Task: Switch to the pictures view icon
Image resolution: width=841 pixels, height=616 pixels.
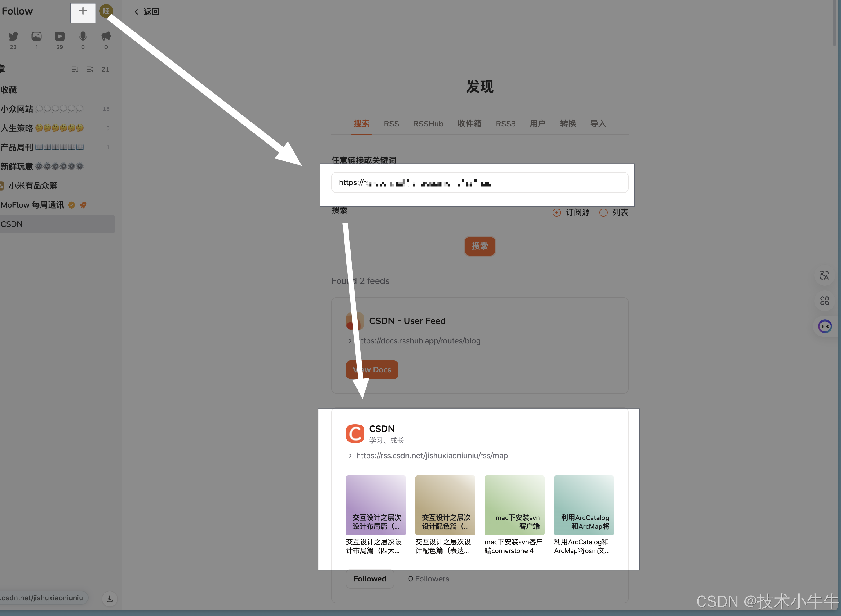Action: pos(37,37)
